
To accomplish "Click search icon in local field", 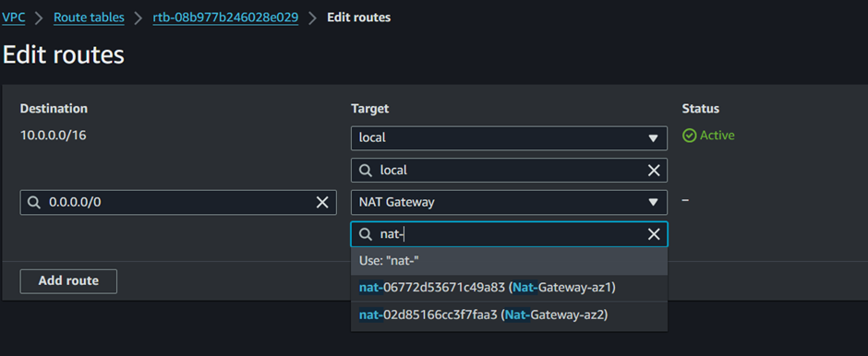I will tap(366, 171).
